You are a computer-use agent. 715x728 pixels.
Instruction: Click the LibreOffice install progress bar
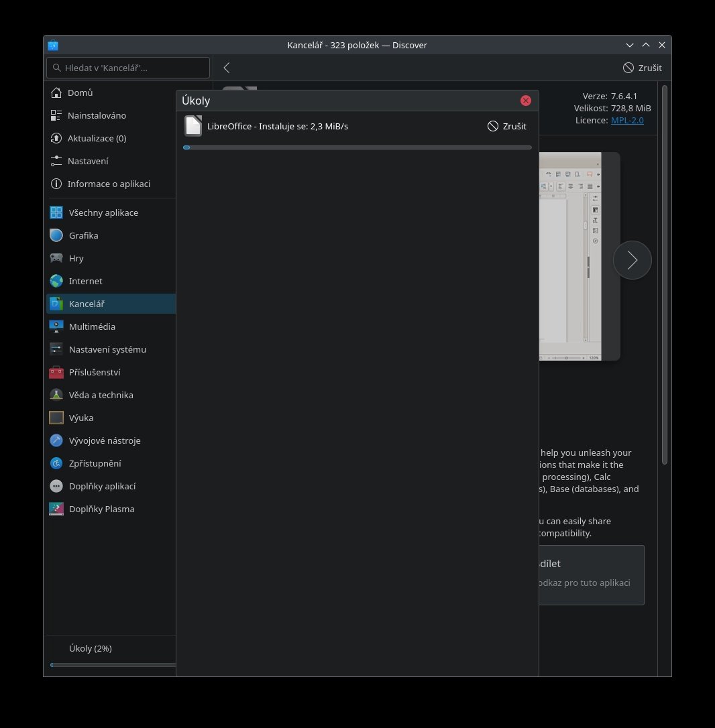[x=357, y=147]
